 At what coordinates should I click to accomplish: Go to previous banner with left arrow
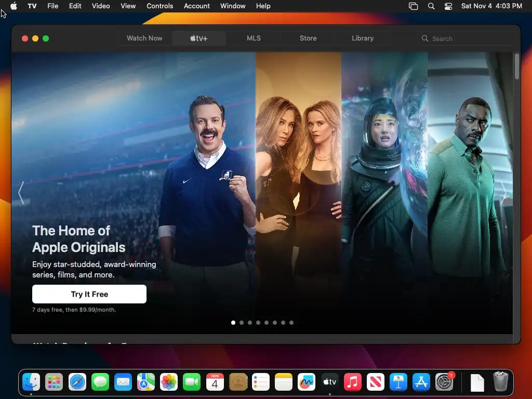click(x=21, y=193)
